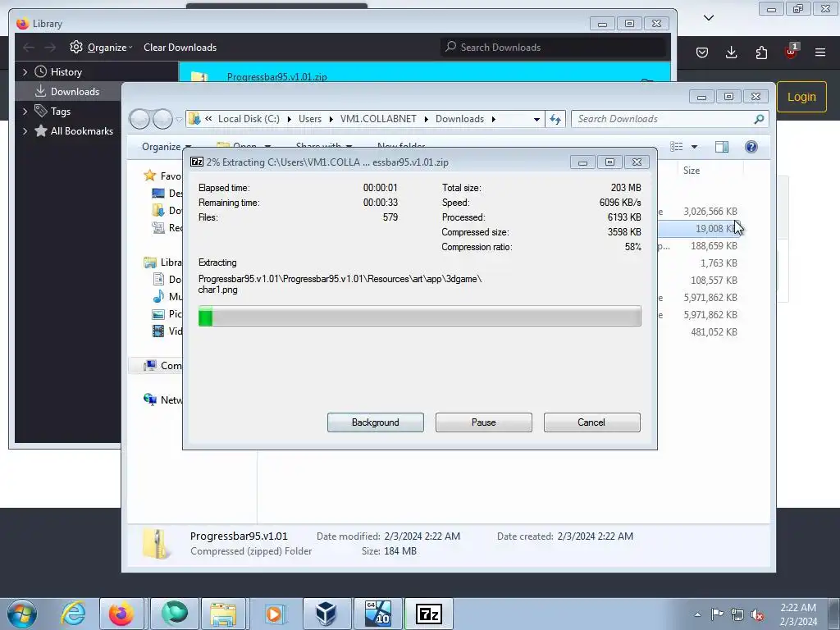Viewport: 840px width, 630px height.
Task: Select file sized 481,052 KB
Action: tap(714, 332)
